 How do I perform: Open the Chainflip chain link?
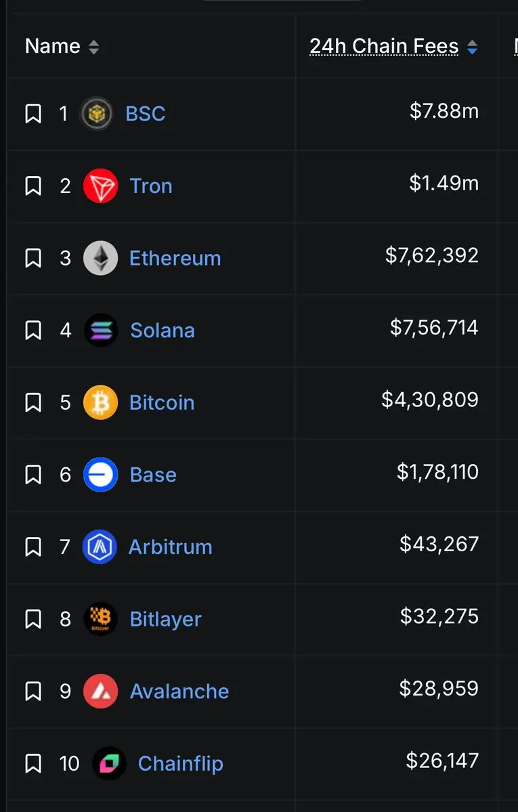[181, 763]
